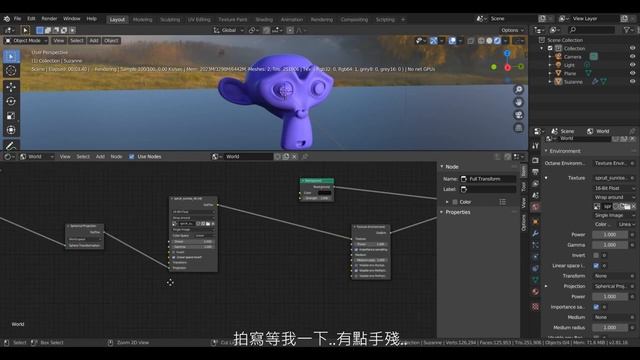Open the node editor Node menu
640x360 pixels.
tap(116, 157)
